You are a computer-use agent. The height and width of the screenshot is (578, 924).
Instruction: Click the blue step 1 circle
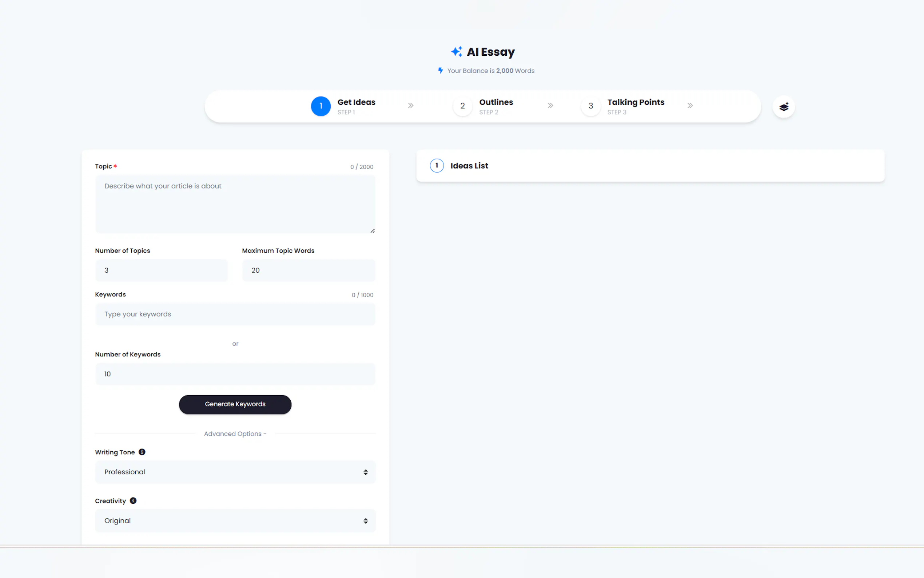(320, 106)
